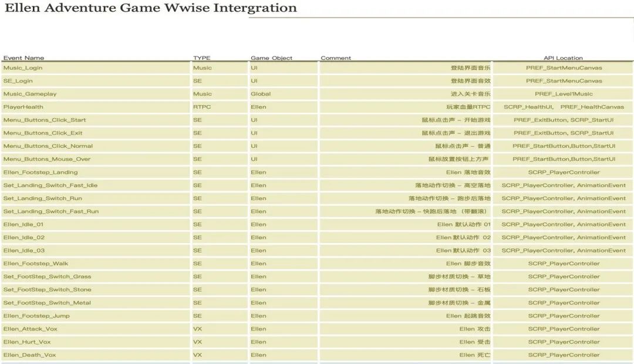The width and height of the screenshot is (634, 364).
Task: Select the 'TYPE' column header
Action: click(x=202, y=58)
